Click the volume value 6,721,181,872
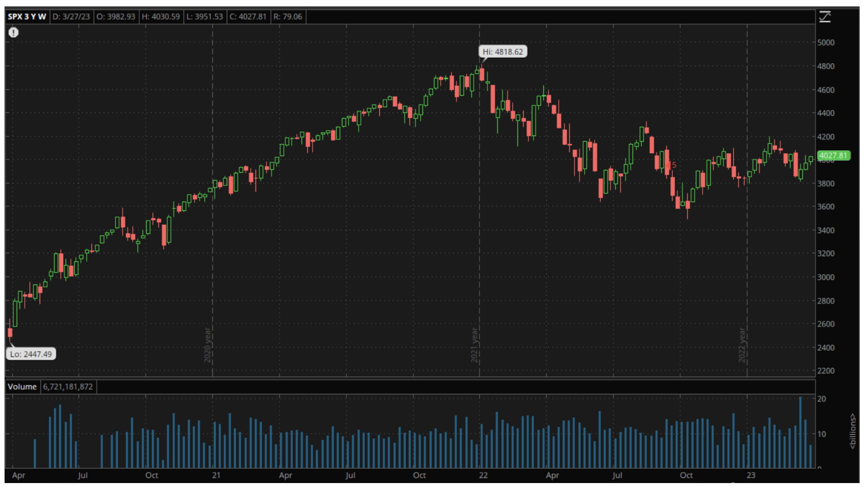Screen dimensions: 868x489 (68, 387)
